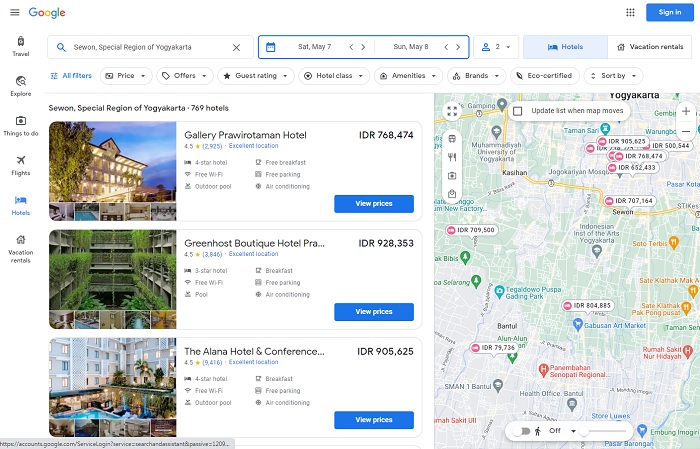The image size is (700, 449).
Task: Click IDR 804,885 map price pin
Action: coord(588,306)
